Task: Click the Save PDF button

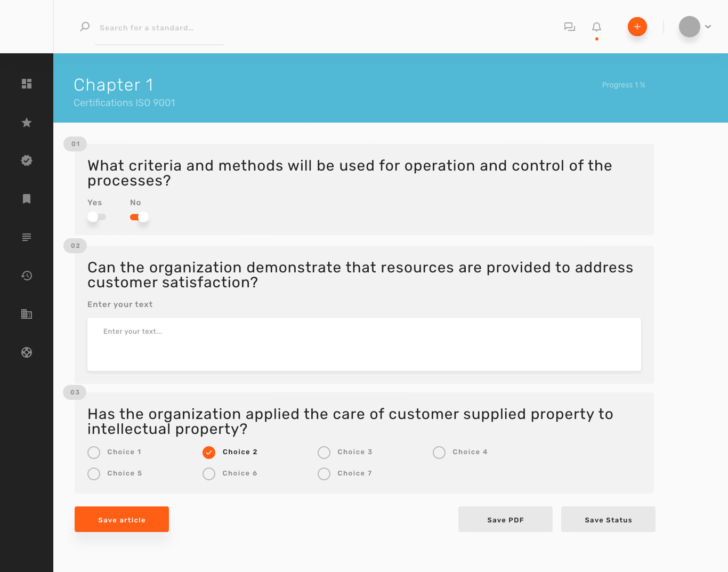Action: [x=505, y=519]
